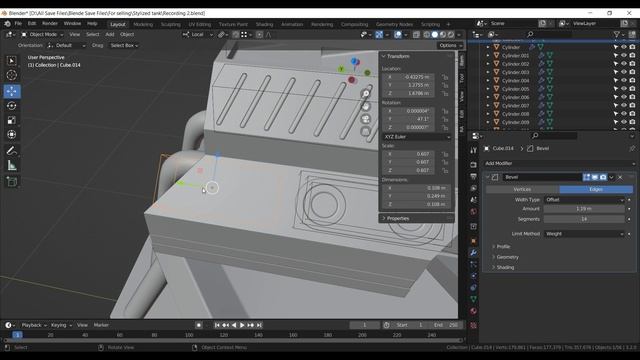The width and height of the screenshot is (640, 360).
Task: Click the Blender logo menu icon
Action: (x=7, y=24)
